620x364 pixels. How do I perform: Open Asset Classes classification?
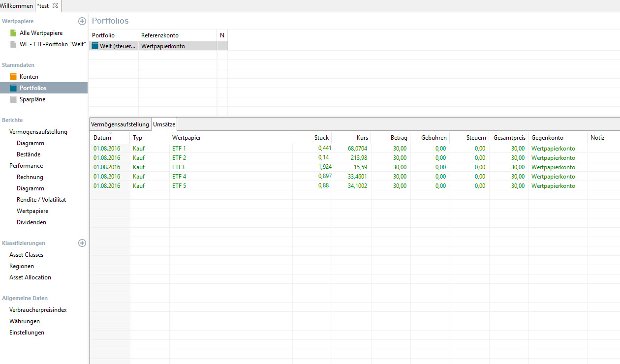26,255
